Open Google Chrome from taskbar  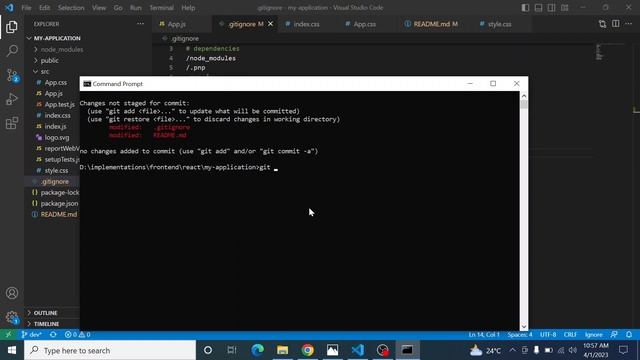click(308, 350)
